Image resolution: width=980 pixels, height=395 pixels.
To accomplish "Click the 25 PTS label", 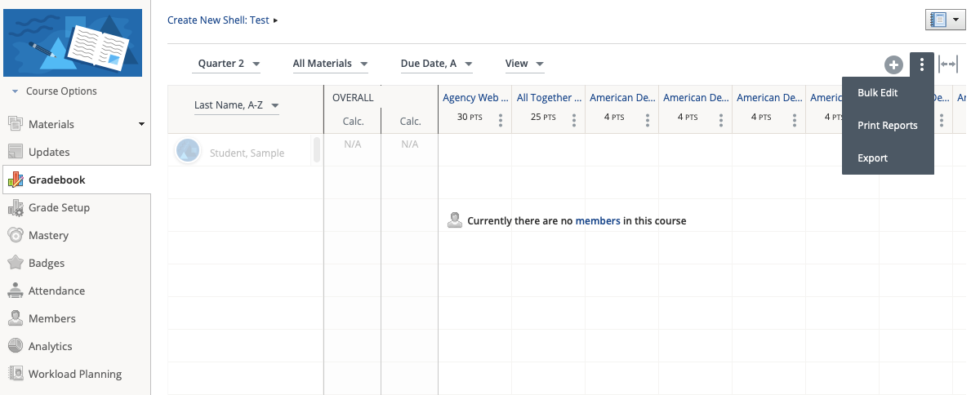I will coord(543,118).
